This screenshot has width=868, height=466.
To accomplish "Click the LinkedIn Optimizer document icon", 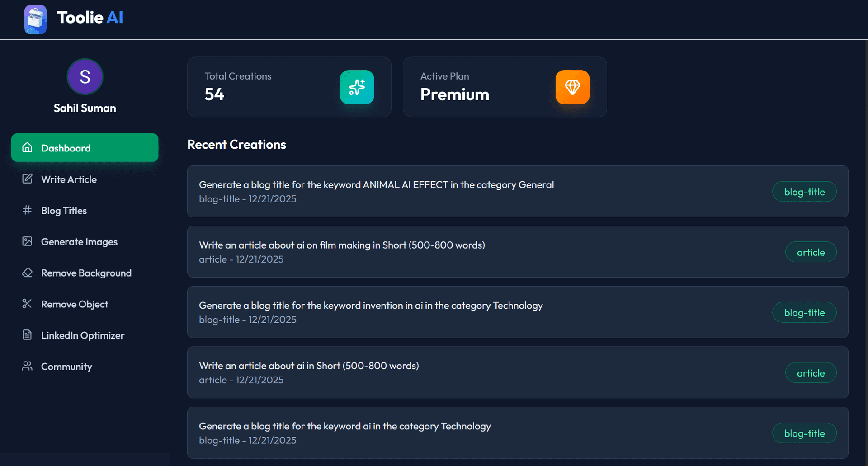I will pos(27,335).
